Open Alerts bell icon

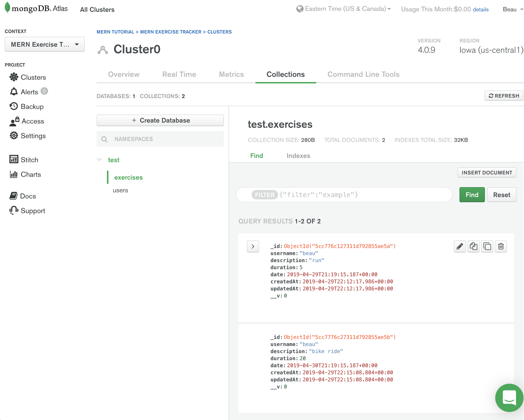14,92
